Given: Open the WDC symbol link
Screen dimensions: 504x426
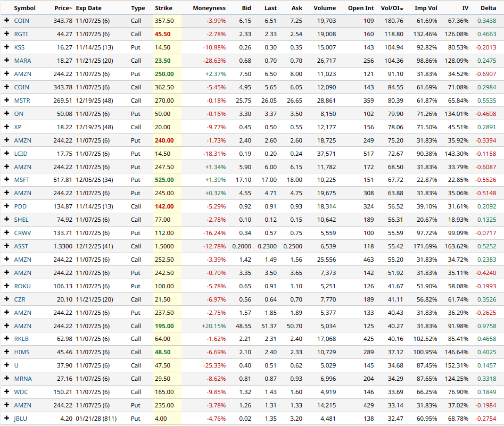Looking at the screenshot, I should coord(21,392).
